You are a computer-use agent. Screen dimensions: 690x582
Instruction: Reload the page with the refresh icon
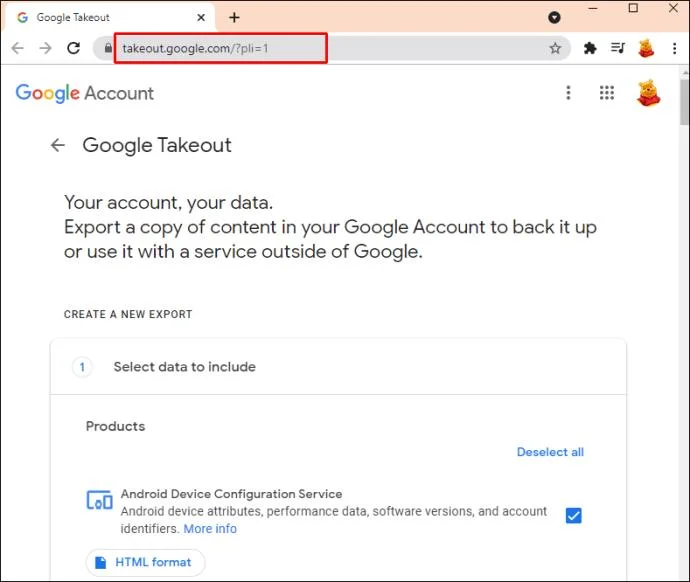click(73, 48)
